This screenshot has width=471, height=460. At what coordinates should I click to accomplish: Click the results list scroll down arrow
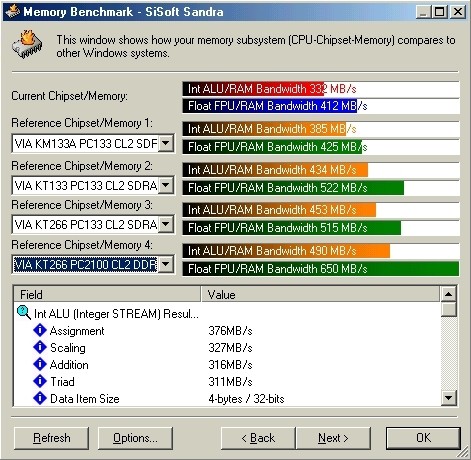pyautogui.click(x=449, y=397)
